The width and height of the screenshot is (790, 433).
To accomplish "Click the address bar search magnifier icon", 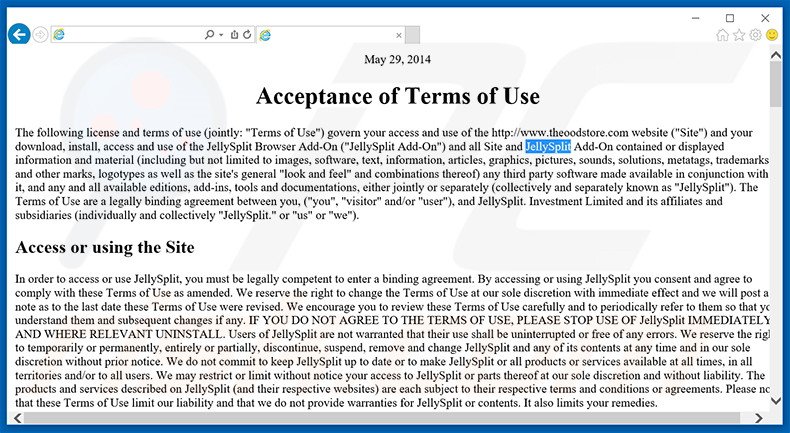I will (x=209, y=34).
